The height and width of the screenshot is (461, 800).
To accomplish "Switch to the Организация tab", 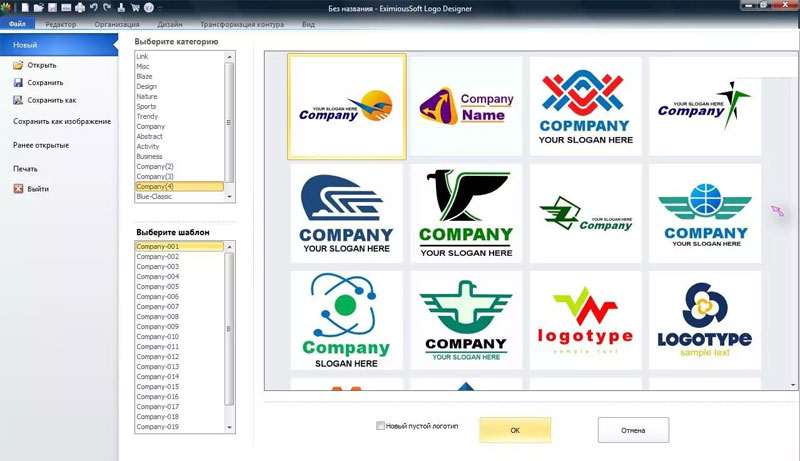I will point(117,24).
